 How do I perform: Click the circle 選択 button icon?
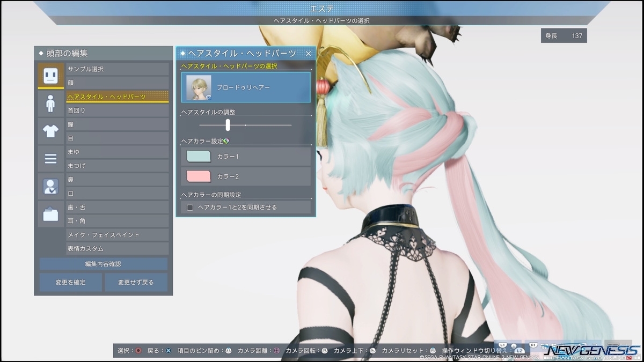coord(138,350)
